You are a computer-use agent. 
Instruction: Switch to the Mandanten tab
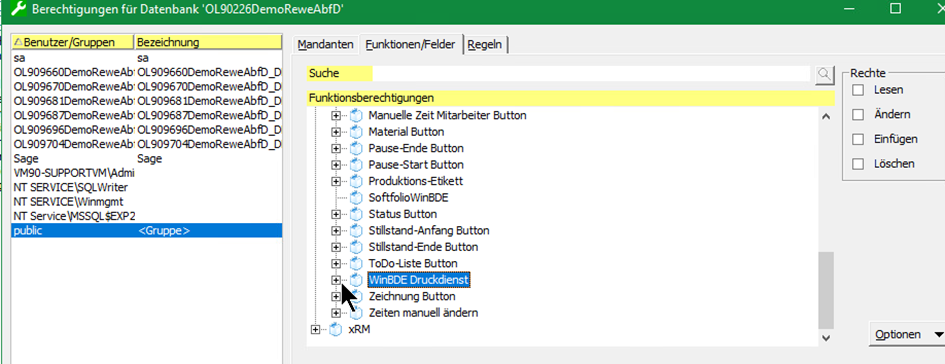click(325, 45)
